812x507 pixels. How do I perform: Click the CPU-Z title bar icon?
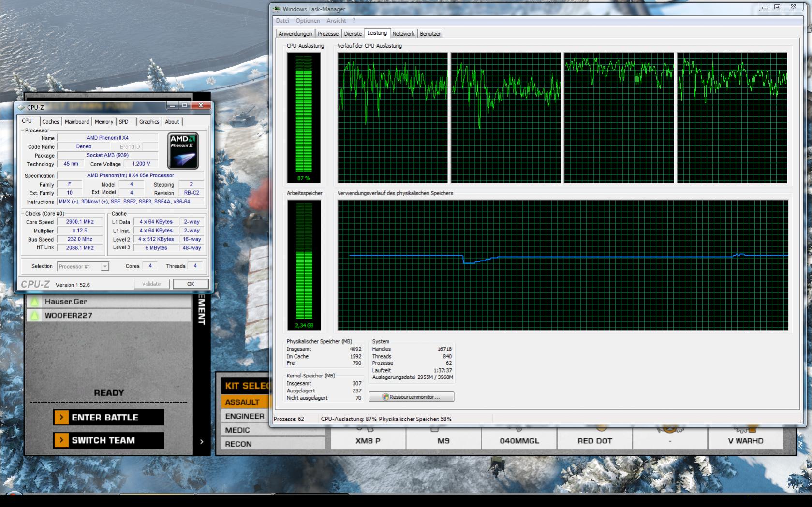point(21,107)
